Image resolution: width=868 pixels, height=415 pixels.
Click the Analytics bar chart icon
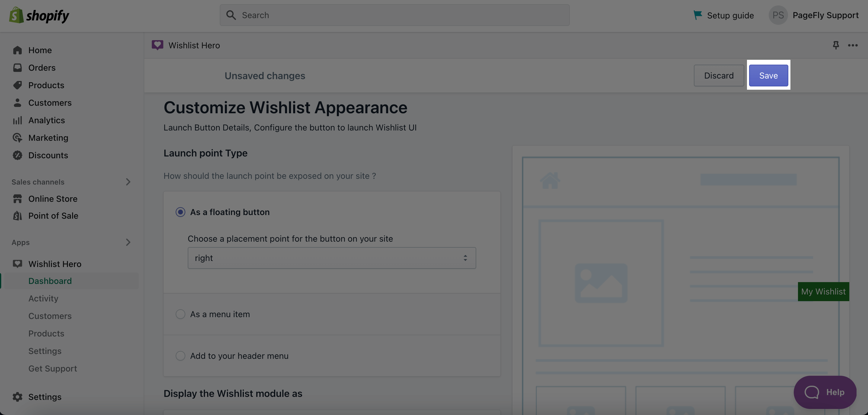18,120
